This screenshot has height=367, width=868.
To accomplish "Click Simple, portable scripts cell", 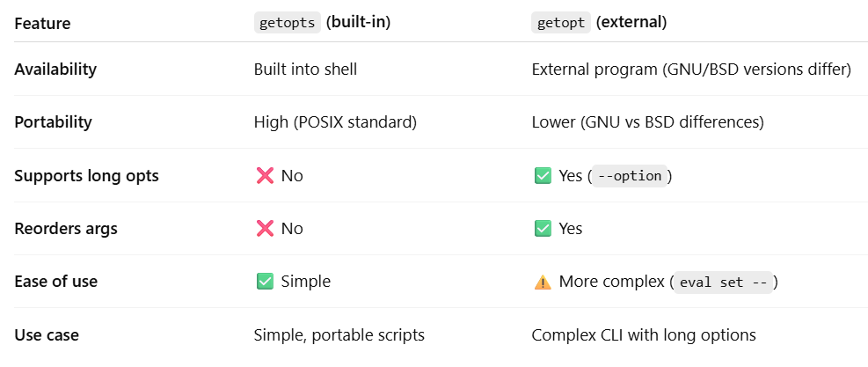I will (x=339, y=334).
